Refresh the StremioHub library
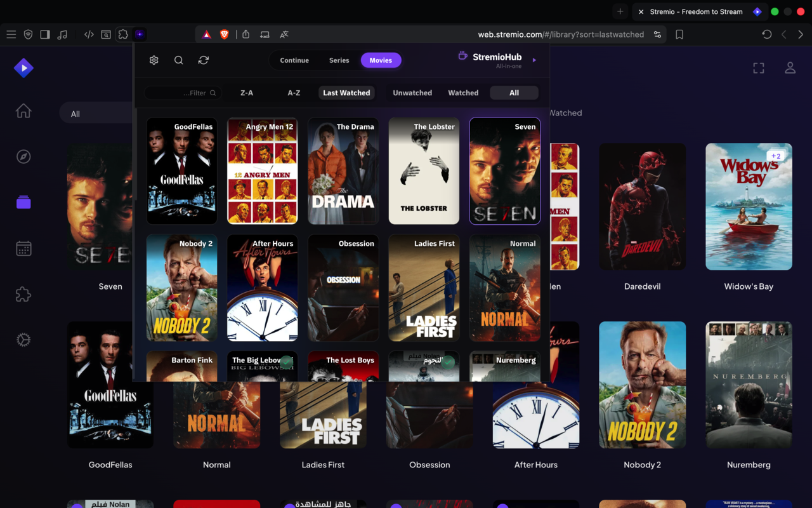The width and height of the screenshot is (812, 508). 204,60
